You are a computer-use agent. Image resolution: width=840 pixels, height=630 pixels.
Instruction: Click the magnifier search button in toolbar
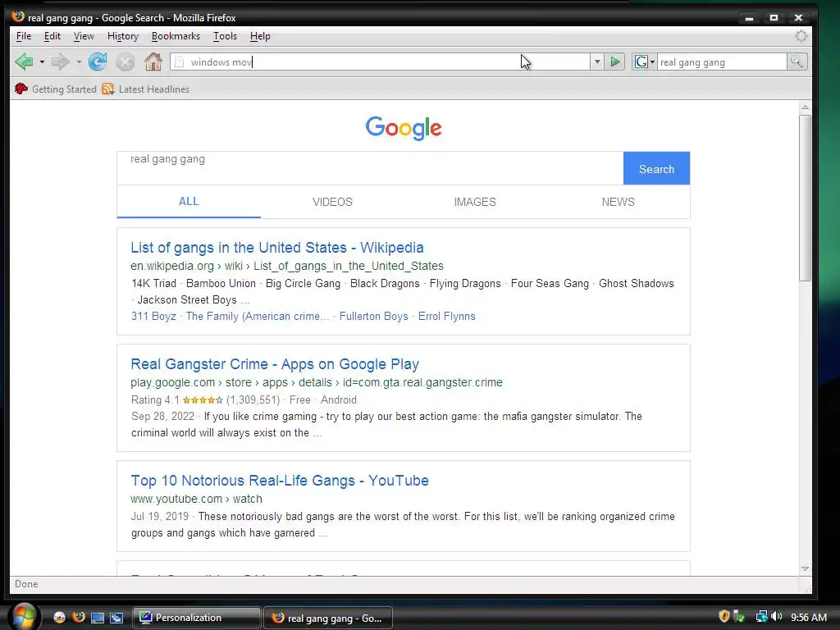click(797, 62)
